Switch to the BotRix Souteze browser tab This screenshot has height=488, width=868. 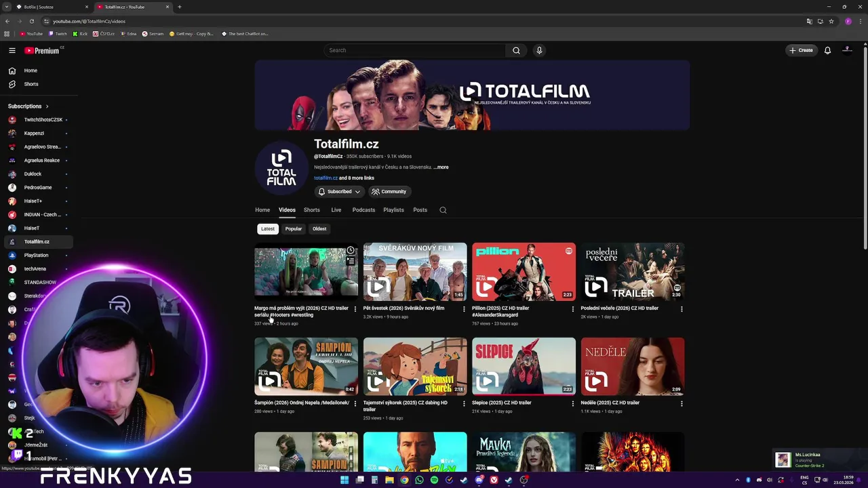(x=52, y=7)
